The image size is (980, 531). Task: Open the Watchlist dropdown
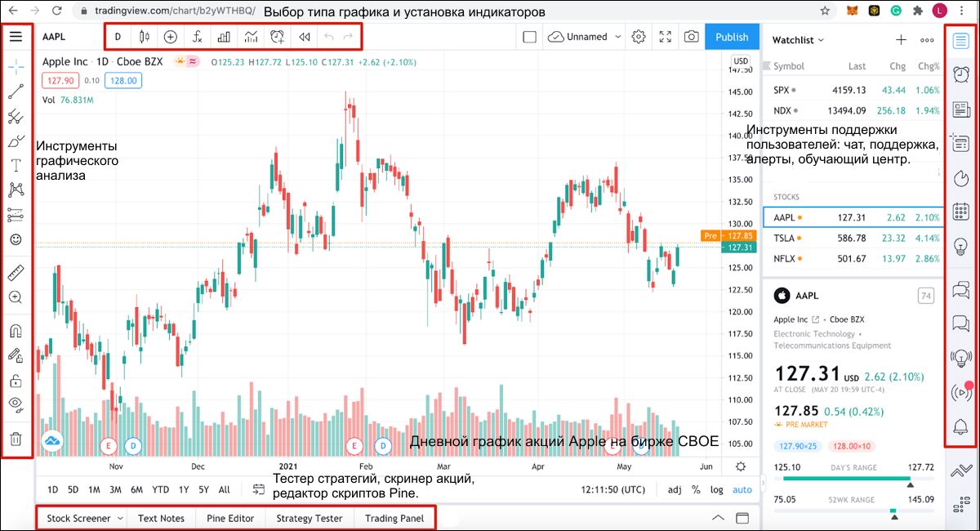[798, 39]
